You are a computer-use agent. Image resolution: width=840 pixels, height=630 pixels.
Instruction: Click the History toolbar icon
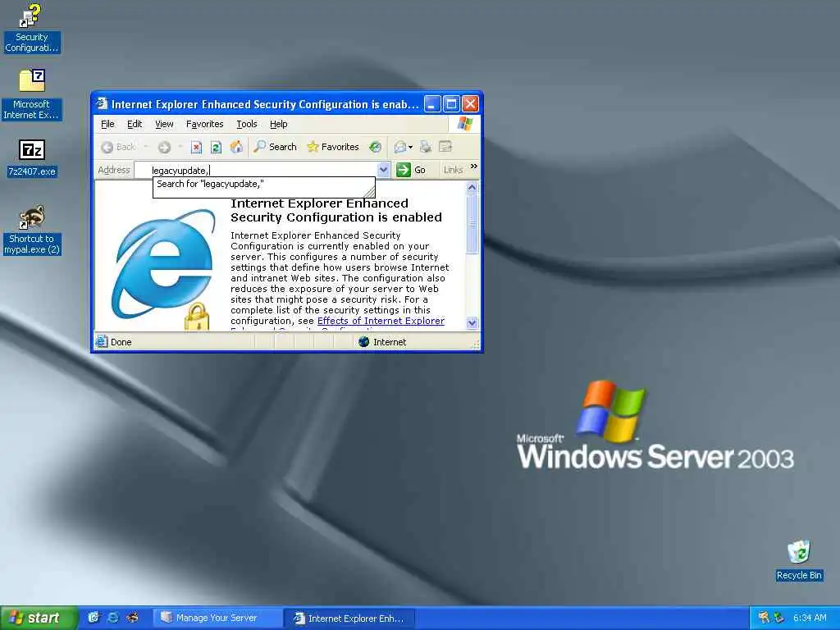(x=375, y=147)
